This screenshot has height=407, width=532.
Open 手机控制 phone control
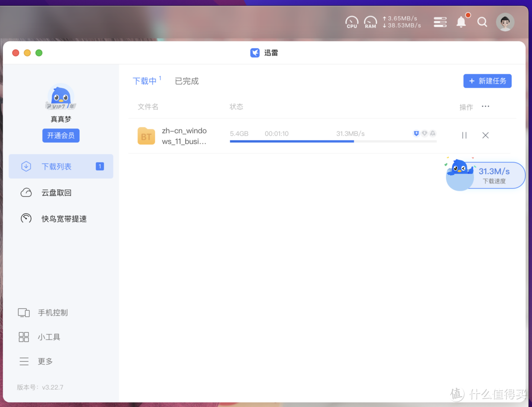click(x=53, y=313)
